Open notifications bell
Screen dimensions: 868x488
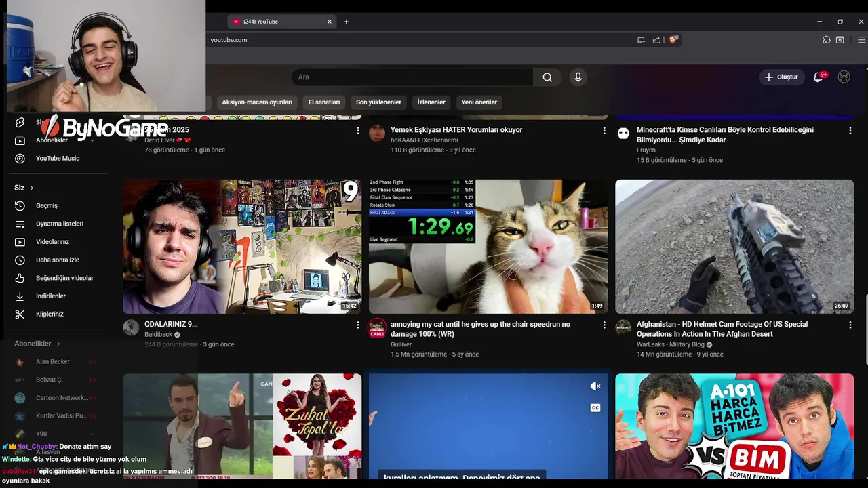tap(818, 77)
